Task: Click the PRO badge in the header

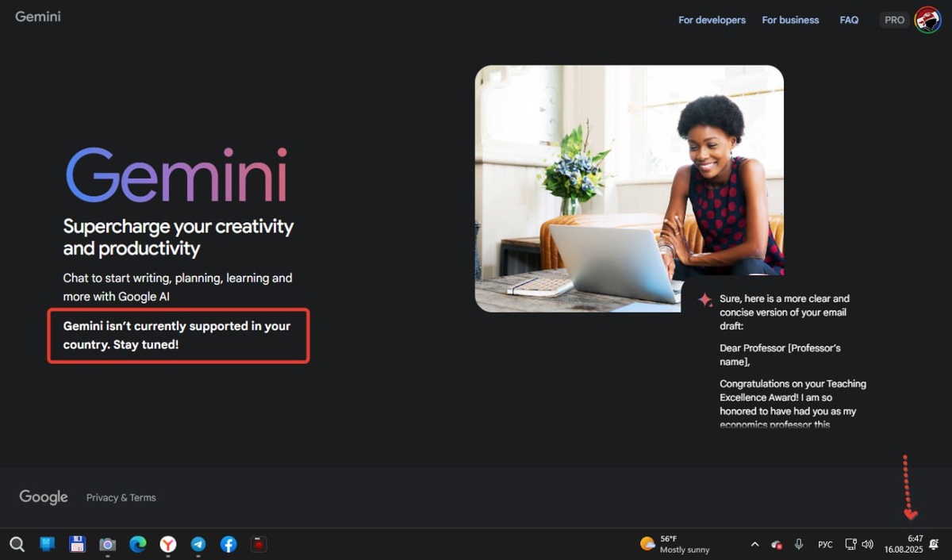Action: point(894,20)
